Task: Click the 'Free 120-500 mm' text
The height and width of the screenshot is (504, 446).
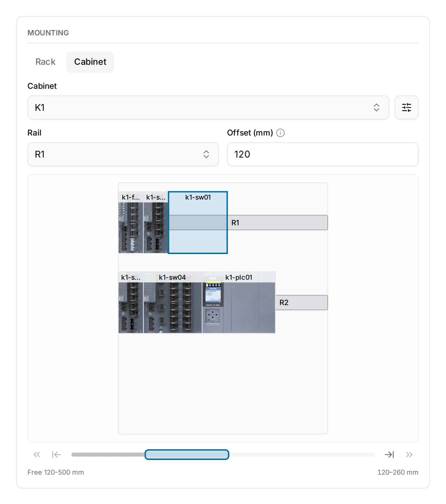Action: pyautogui.click(x=56, y=472)
